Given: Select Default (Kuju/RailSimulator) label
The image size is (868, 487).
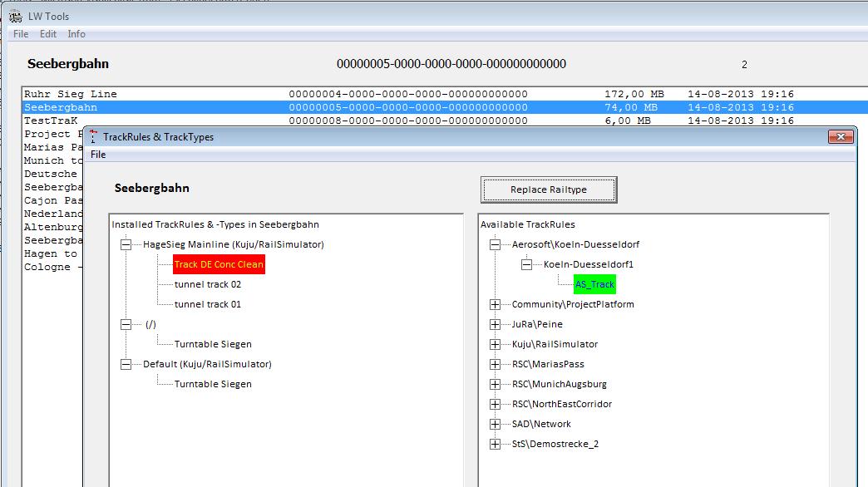Looking at the screenshot, I should (x=207, y=364).
